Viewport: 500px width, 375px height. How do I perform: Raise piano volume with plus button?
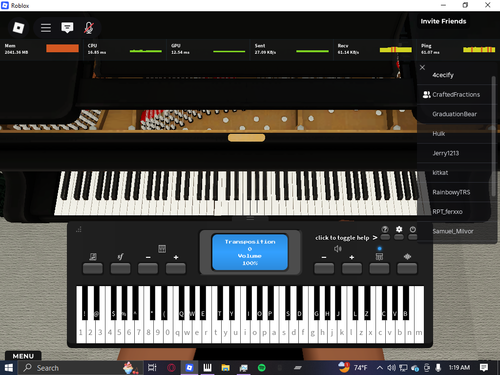pos(352,268)
